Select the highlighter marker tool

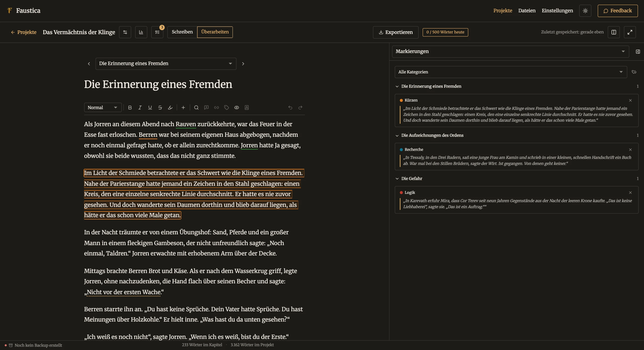(x=170, y=108)
